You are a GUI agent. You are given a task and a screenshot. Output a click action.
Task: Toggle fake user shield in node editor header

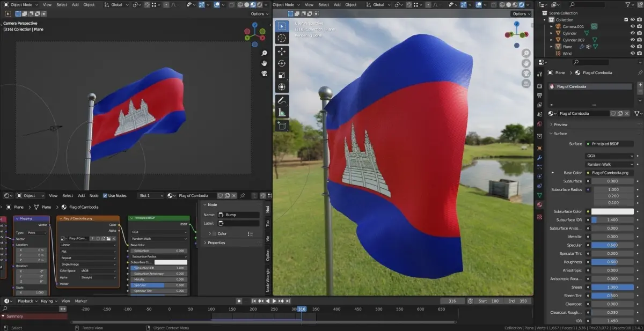click(221, 195)
